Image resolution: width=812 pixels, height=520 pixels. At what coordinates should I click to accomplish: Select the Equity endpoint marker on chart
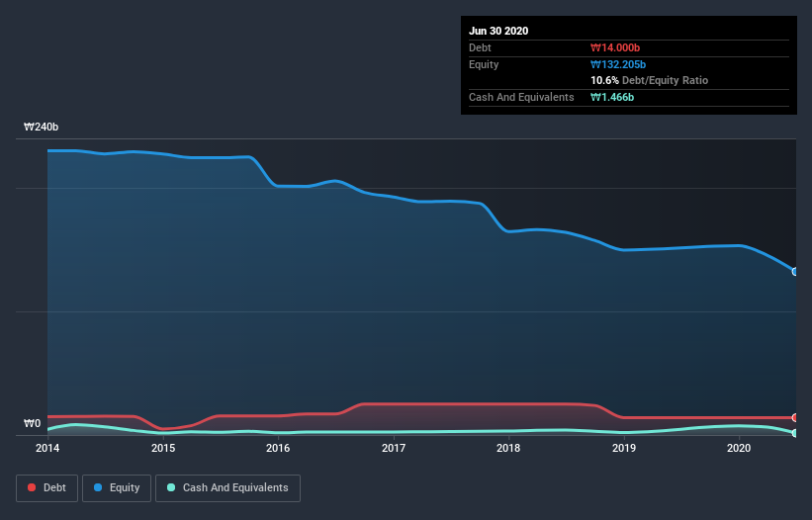tap(795, 272)
